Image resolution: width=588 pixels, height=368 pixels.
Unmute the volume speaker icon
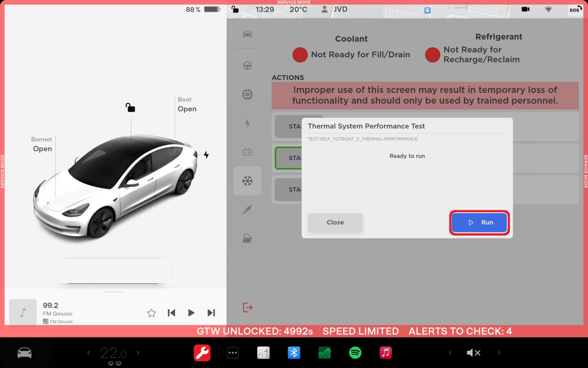pos(474,352)
